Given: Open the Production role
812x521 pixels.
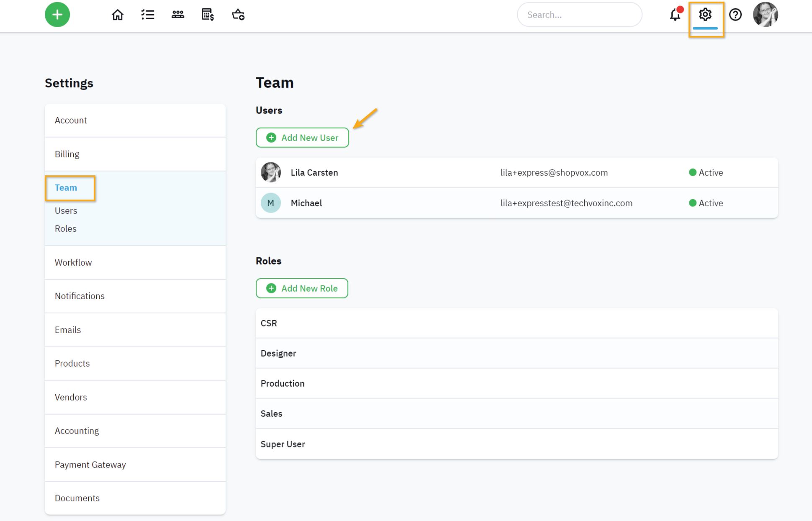Looking at the screenshot, I should click(x=517, y=383).
